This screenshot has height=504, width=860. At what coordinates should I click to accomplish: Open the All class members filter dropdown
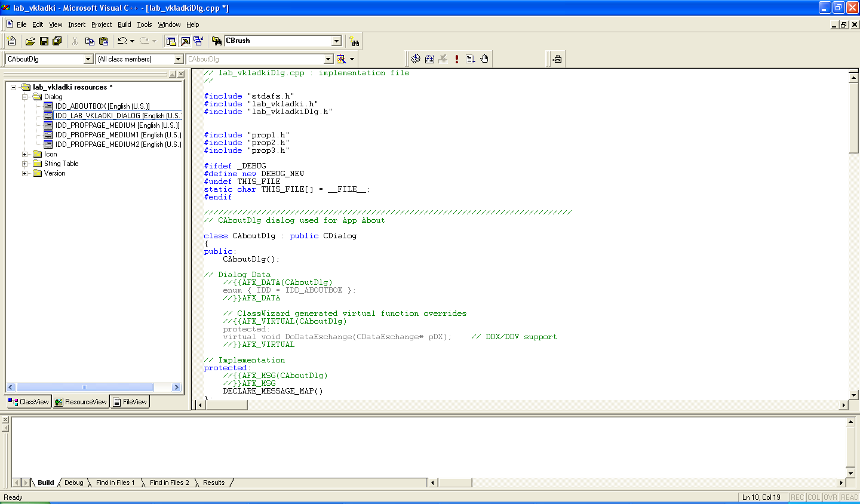[x=178, y=59]
